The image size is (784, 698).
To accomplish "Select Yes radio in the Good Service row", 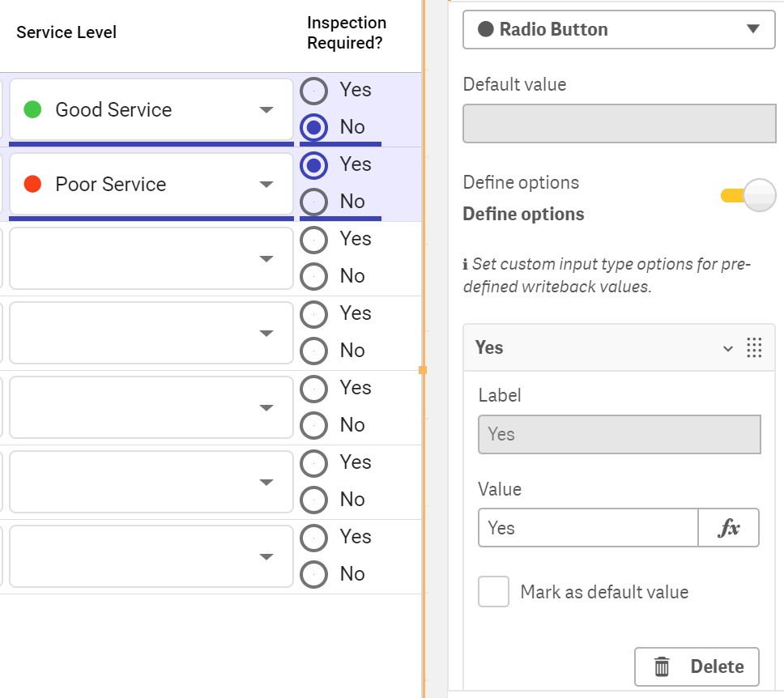I will (313, 90).
